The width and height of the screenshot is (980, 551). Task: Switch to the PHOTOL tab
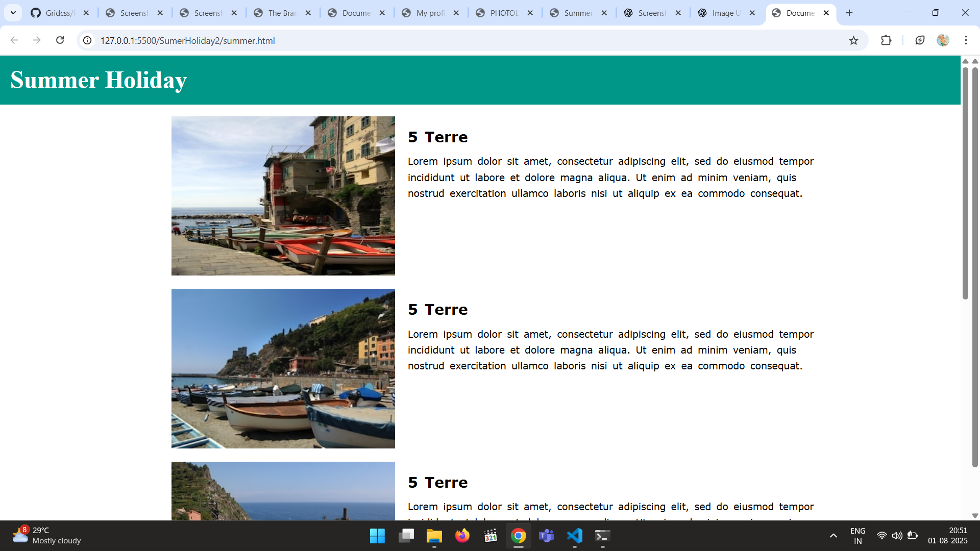point(505,13)
